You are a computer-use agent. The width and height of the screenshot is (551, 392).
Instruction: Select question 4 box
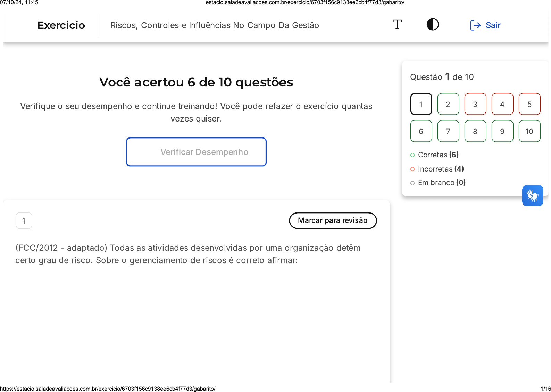[502, 104]
